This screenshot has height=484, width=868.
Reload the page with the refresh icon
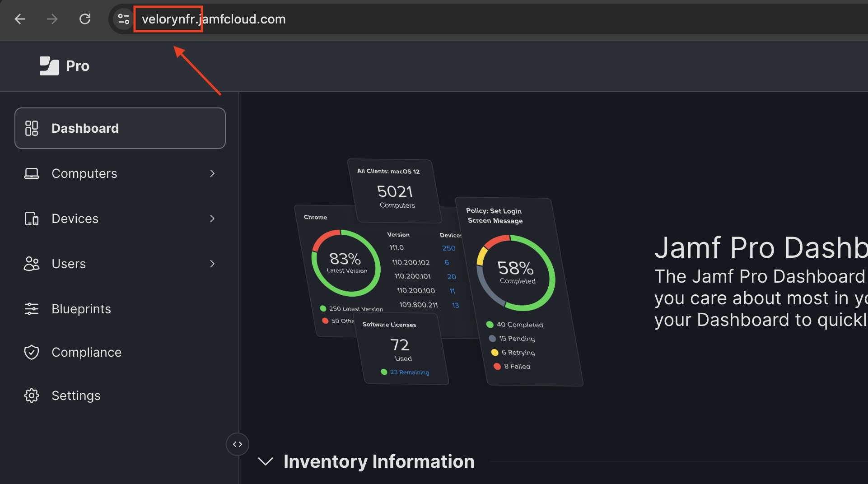[x=85, y=19]
